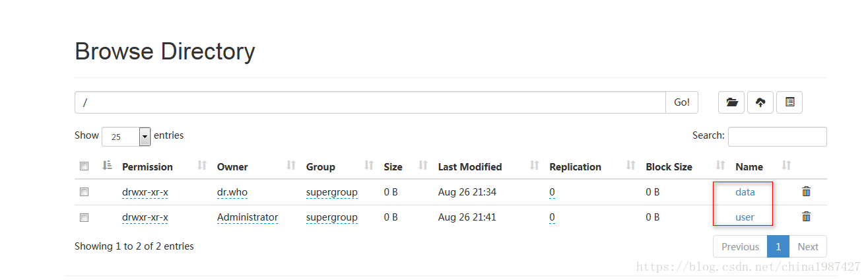Screen dimensions: 868x280
Task: Go to page 1 of results
Action: pyautogui.click(x=778, y=246)
